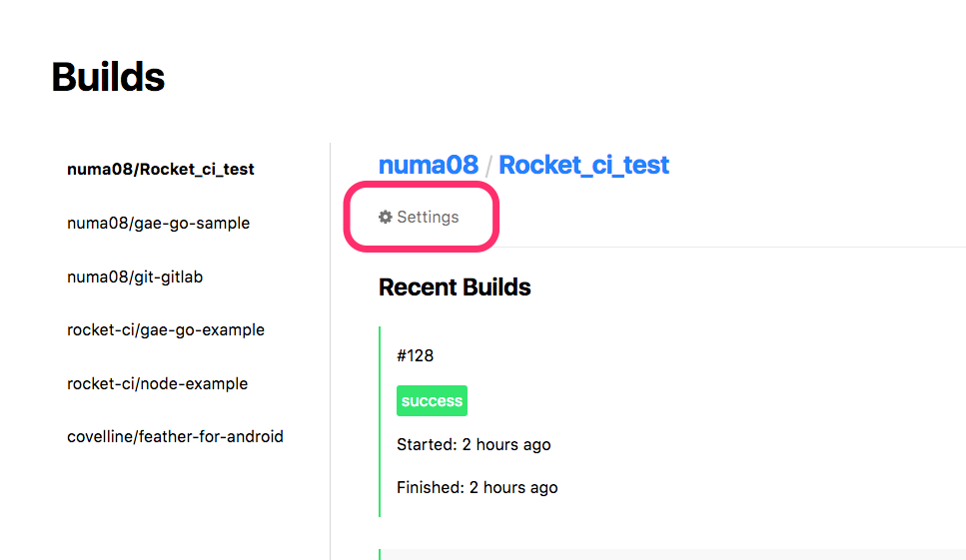Click the pink highlight box around Settings

[422, 216]
